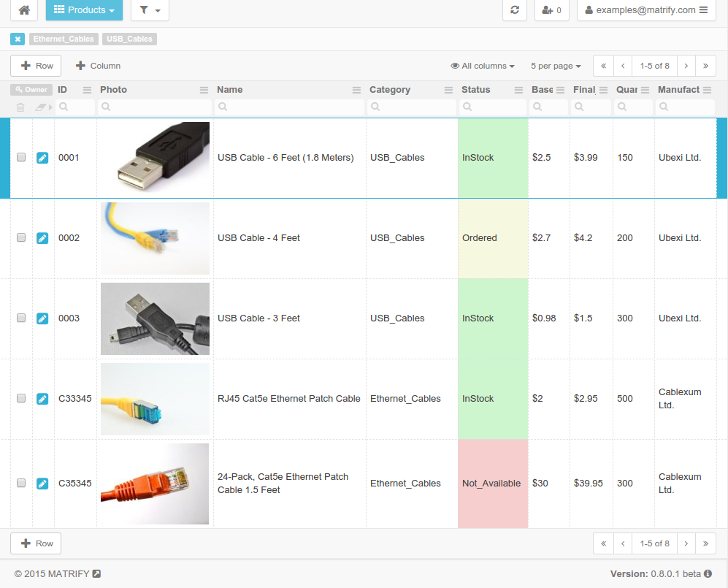
Task: Click the Row button to add a row
Action: 35,66
